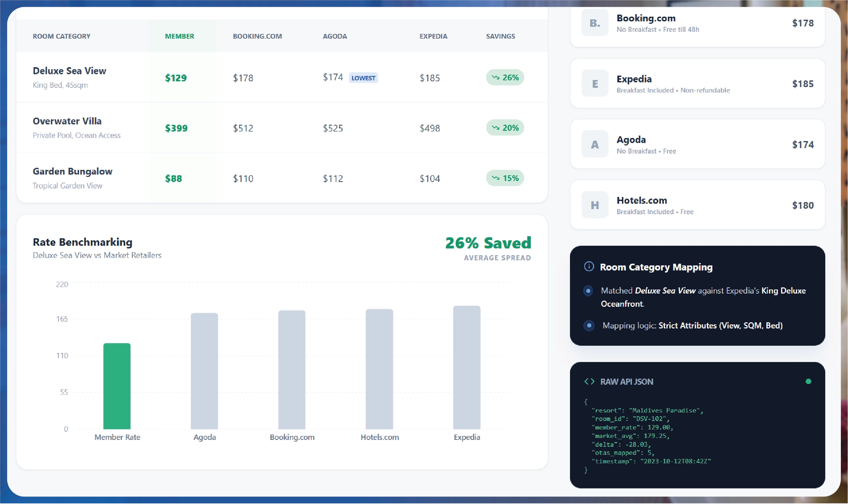Click the "otas_mapped": 5 JSON line

click(623, 453)
